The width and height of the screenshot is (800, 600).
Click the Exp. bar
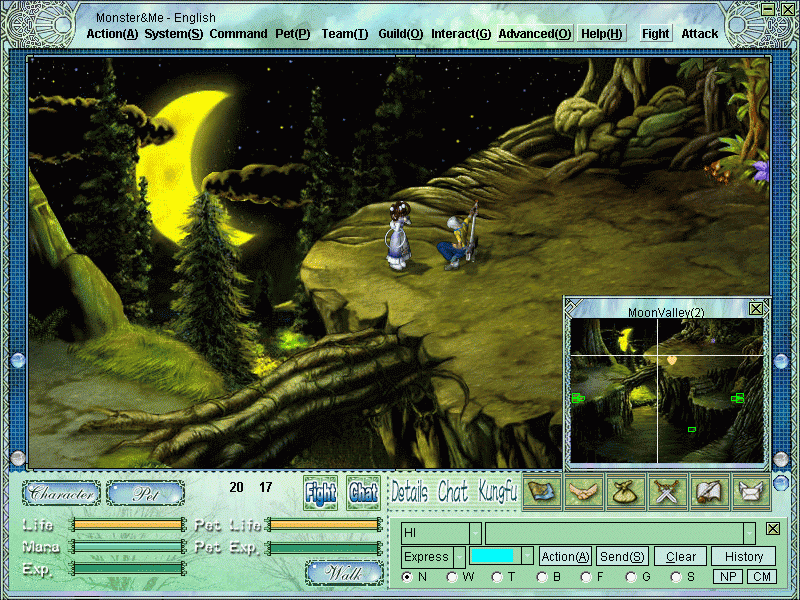[128, 568]
